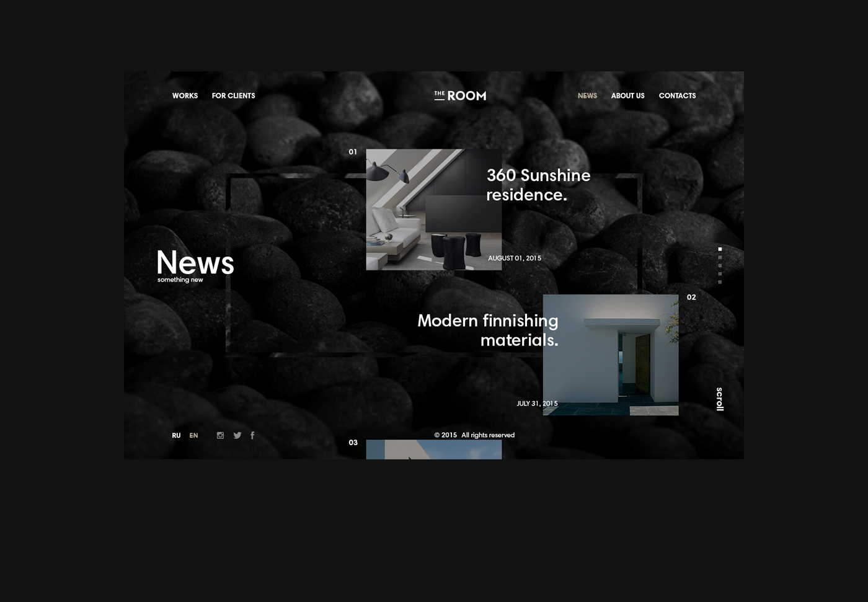Go to the Works menu item
This screenshot has width=868, height=602.
coord(185,95)
